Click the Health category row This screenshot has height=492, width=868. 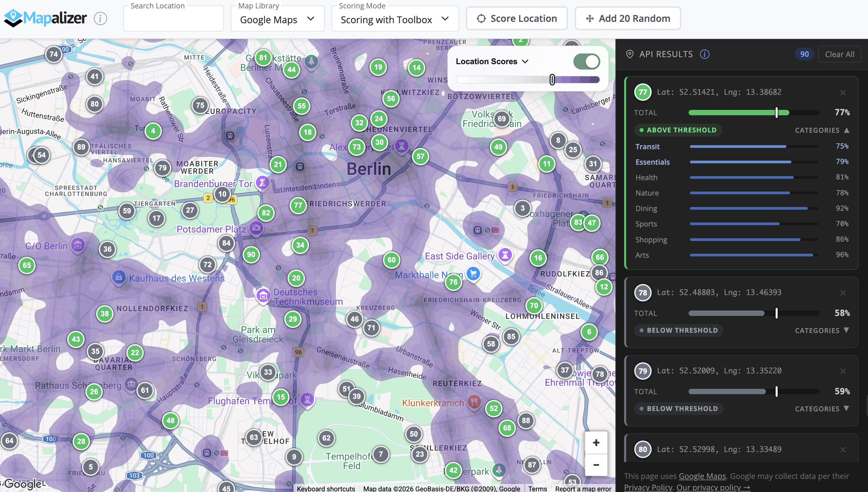click(742, 177)
